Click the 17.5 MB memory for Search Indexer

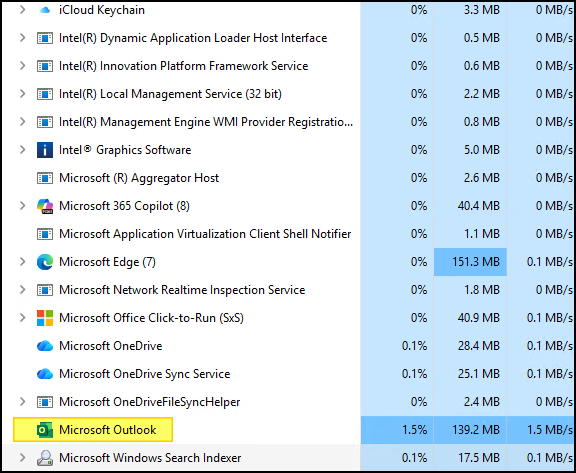pos(479,458)
